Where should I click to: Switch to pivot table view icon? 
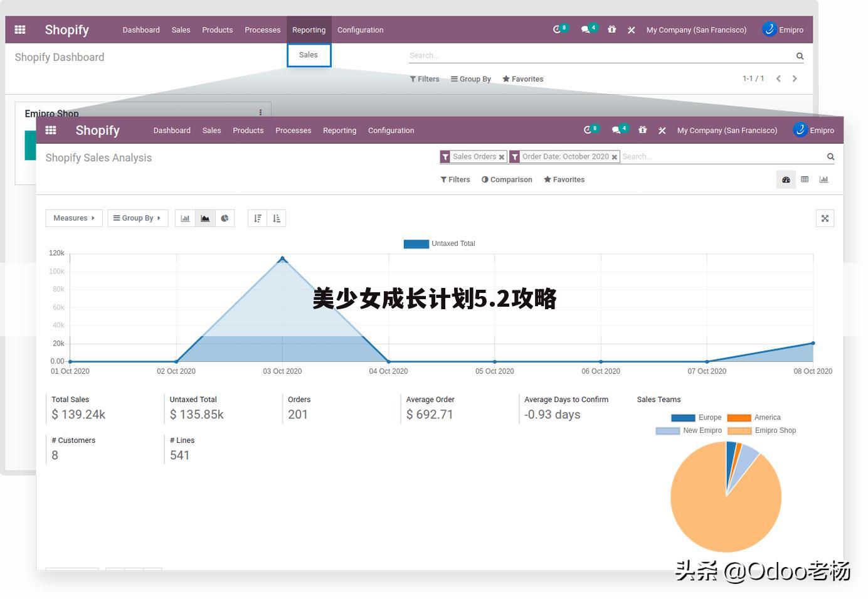805,179
